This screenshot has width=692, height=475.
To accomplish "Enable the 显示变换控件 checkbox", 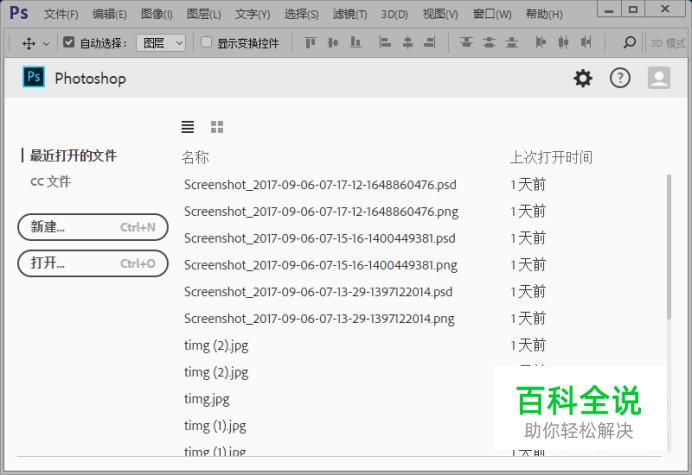I will [x=206, y=42].
